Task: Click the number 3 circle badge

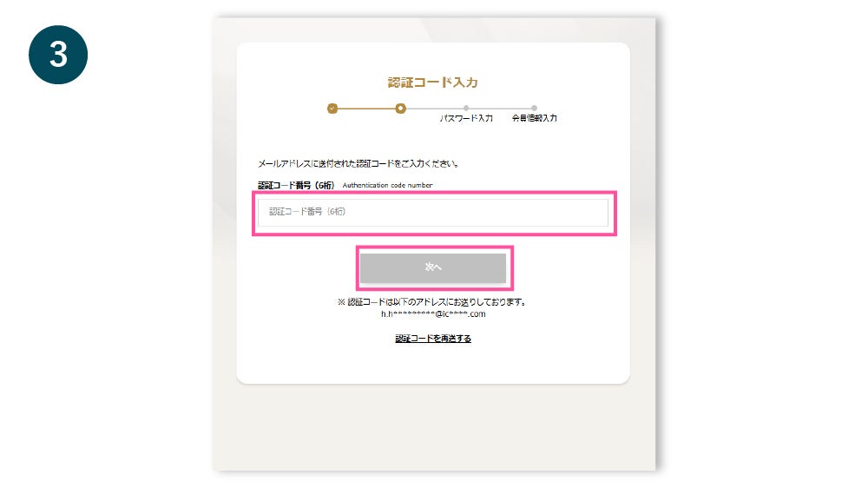Action: click(58, 55)
